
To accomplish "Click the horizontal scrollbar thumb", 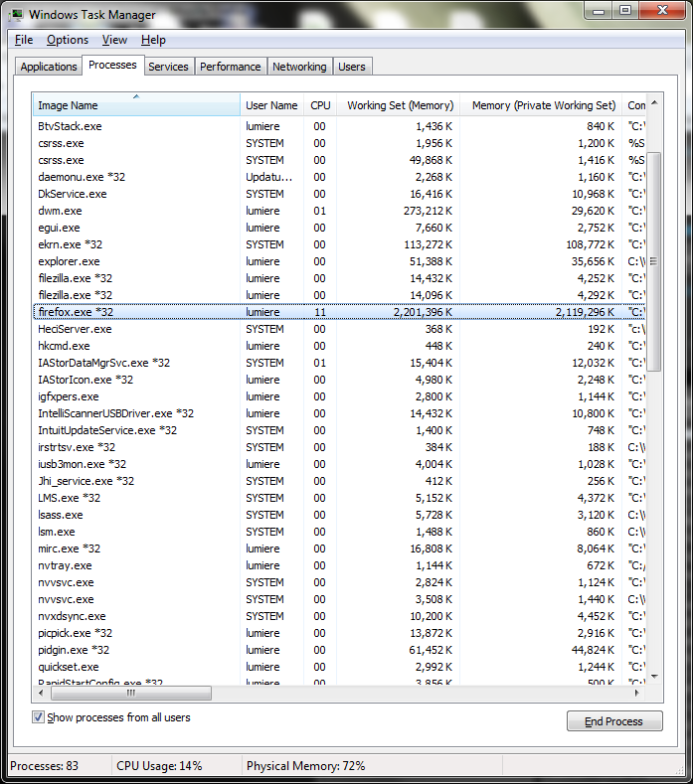I will click(x=131, y=693).
